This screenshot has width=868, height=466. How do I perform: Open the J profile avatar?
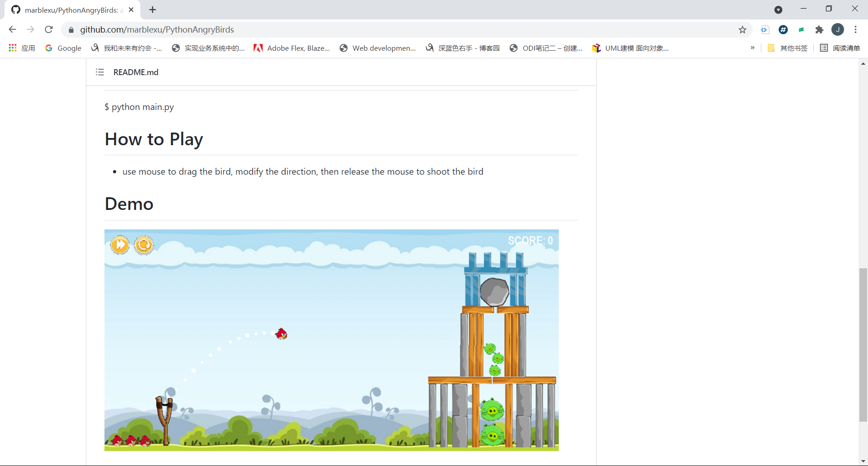838,29
